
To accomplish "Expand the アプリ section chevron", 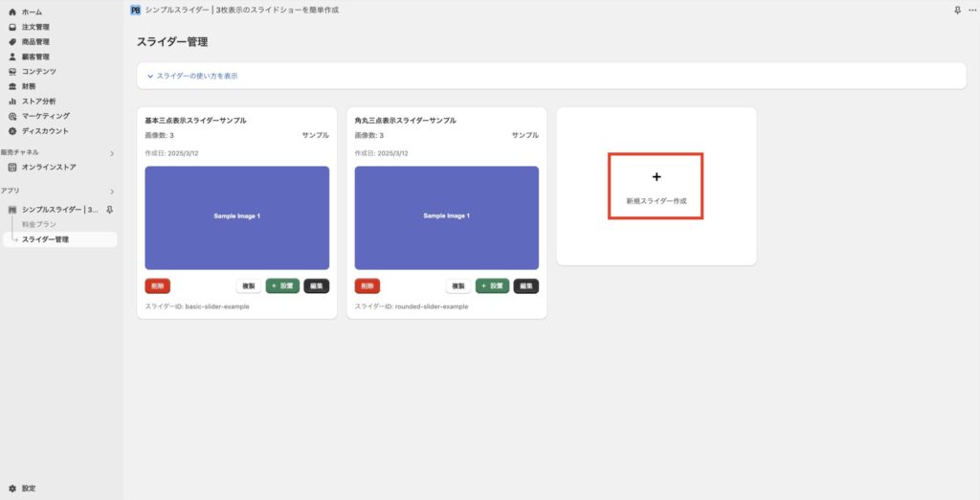I will tap(112, 192).
